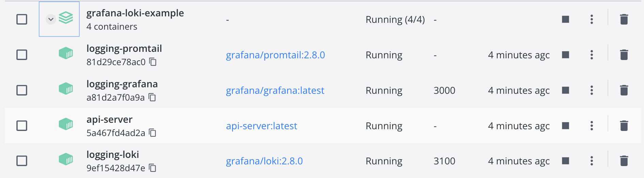
Task: Open the grafana/promtail:2.8.0 image link
Action: click(x=275, y=55)
